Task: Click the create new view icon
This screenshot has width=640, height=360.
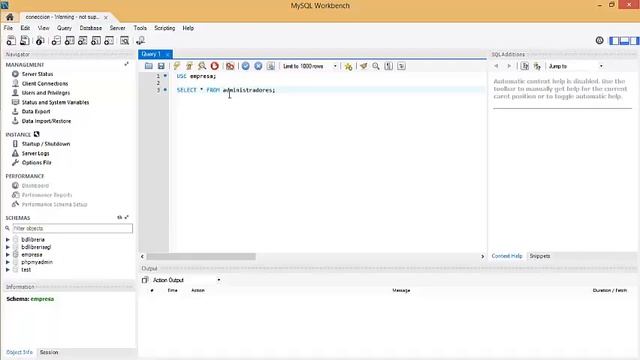Action: 83,40
